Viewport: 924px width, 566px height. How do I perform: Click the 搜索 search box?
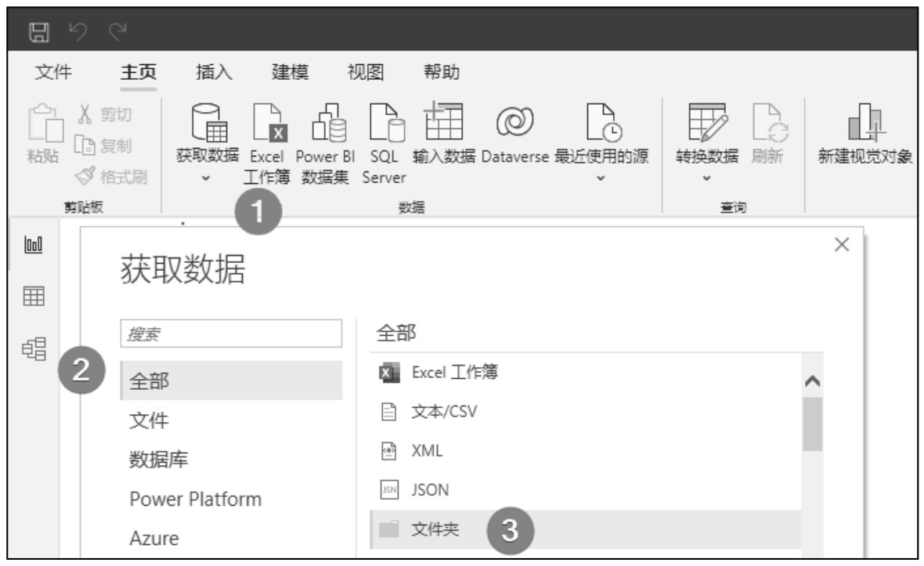click(231, 333)
